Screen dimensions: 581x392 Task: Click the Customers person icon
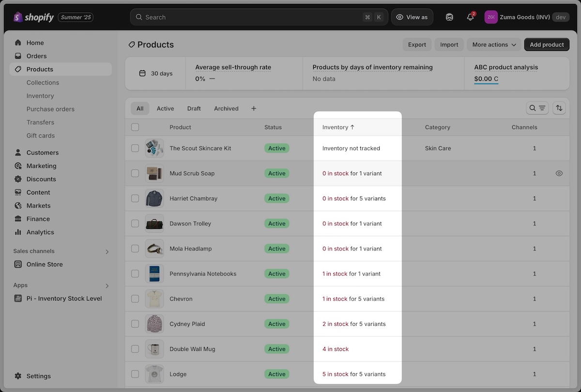(x=18, y=152)
